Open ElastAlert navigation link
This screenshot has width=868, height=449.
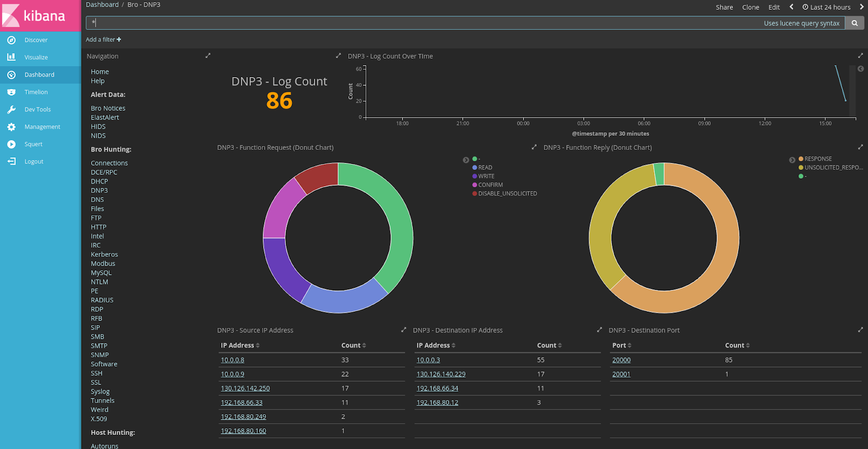point(105,117)
